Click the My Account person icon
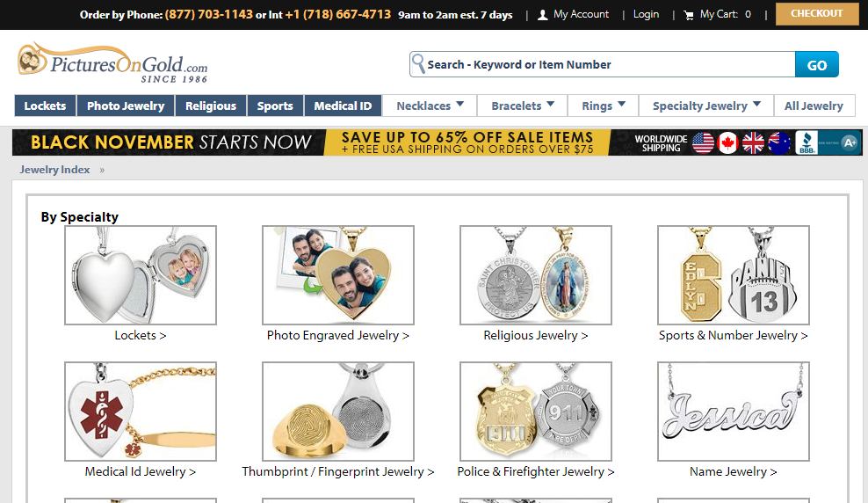This screenshot has height=503, width=868. coord(543,15)
